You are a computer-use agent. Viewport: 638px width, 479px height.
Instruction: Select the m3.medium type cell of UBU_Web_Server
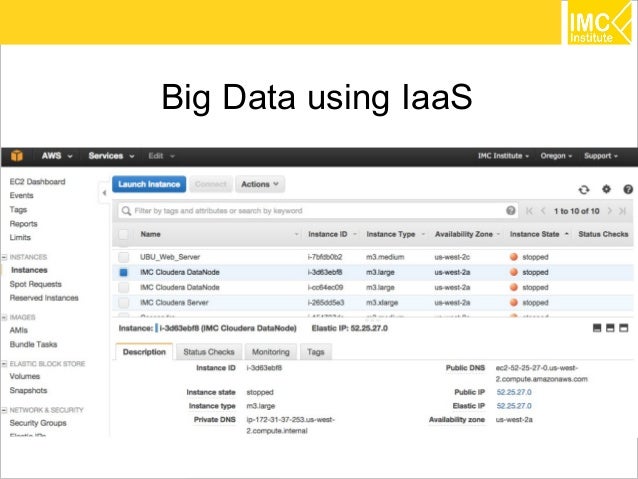(385, 257)
